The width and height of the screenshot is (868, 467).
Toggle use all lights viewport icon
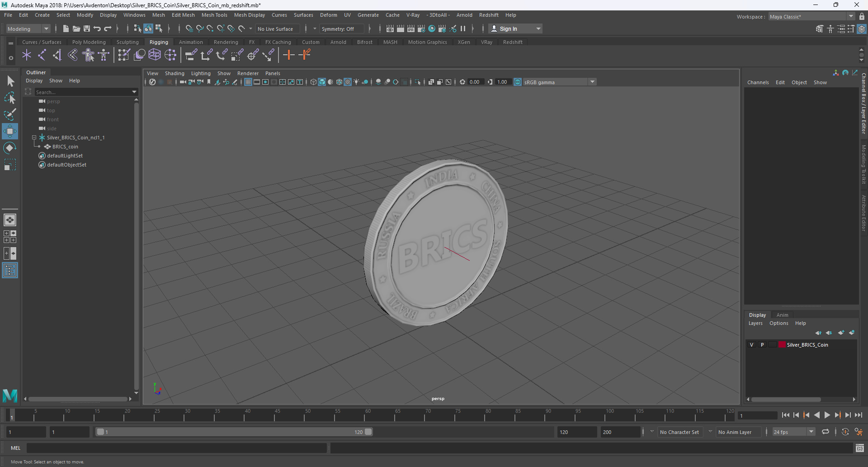[356, 82]
